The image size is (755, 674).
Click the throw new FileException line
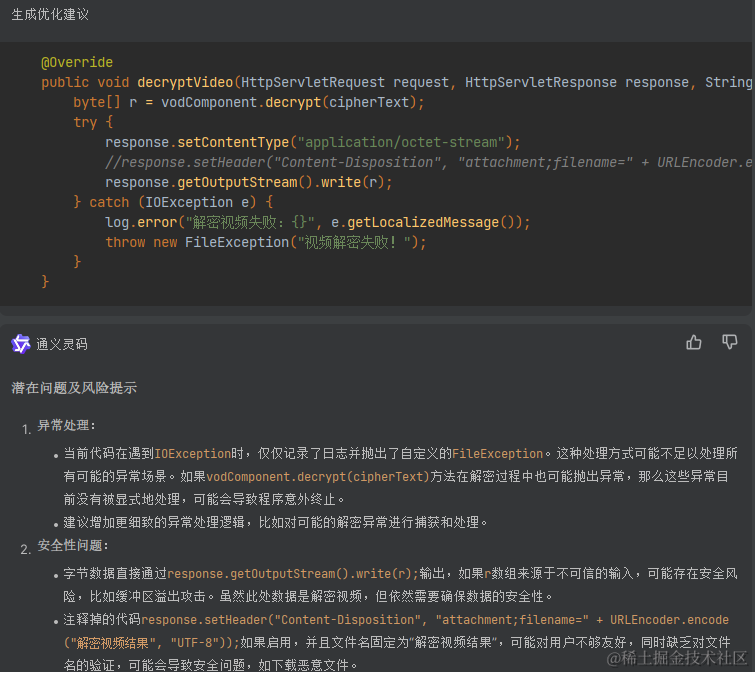[x=266, y=242]
